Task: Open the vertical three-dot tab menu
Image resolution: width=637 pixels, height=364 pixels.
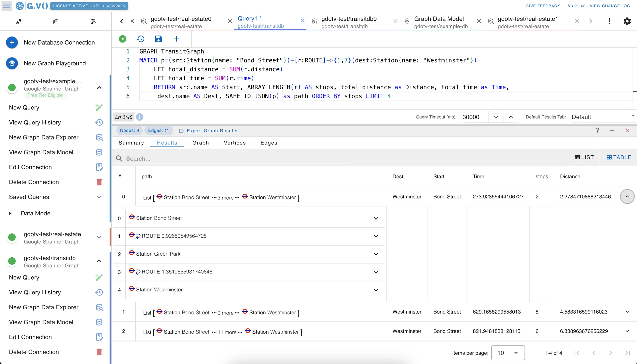Action: pos(609,21)
